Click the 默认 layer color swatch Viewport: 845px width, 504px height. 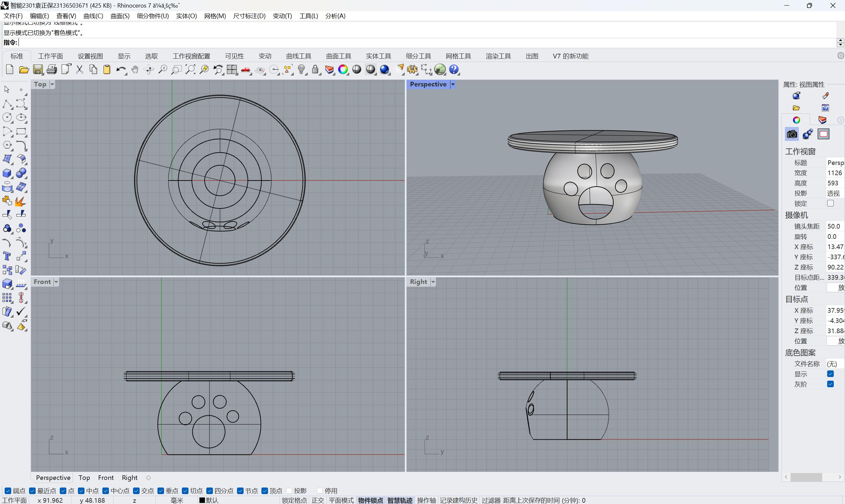tap(202, 500)
